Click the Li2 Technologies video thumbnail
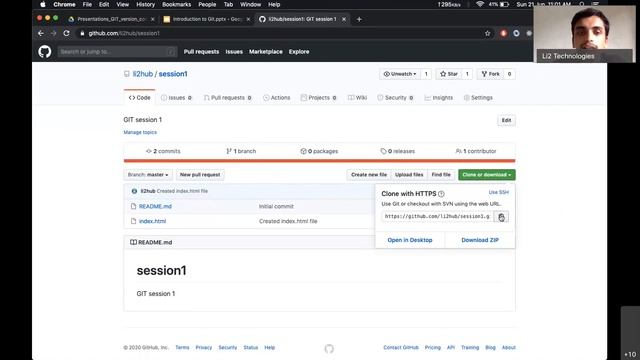The width and height of the screenshot is (640, 360). coord(584,34)
